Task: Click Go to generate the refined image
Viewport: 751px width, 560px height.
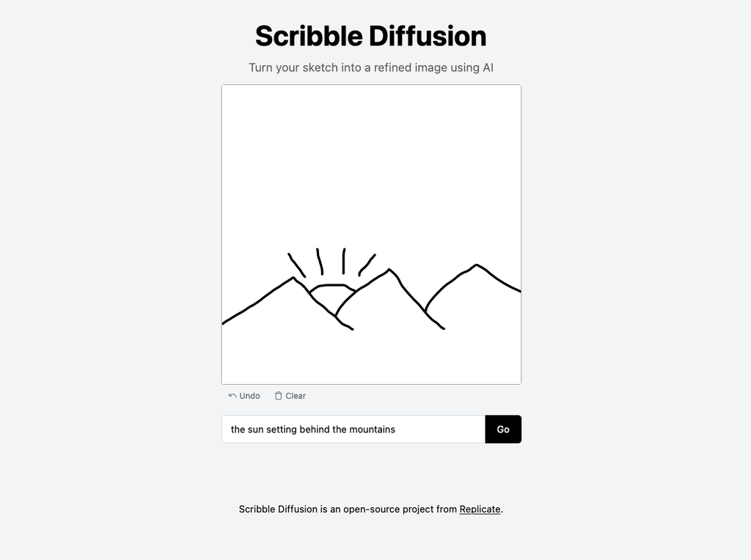Action: [x=503, y=430]
